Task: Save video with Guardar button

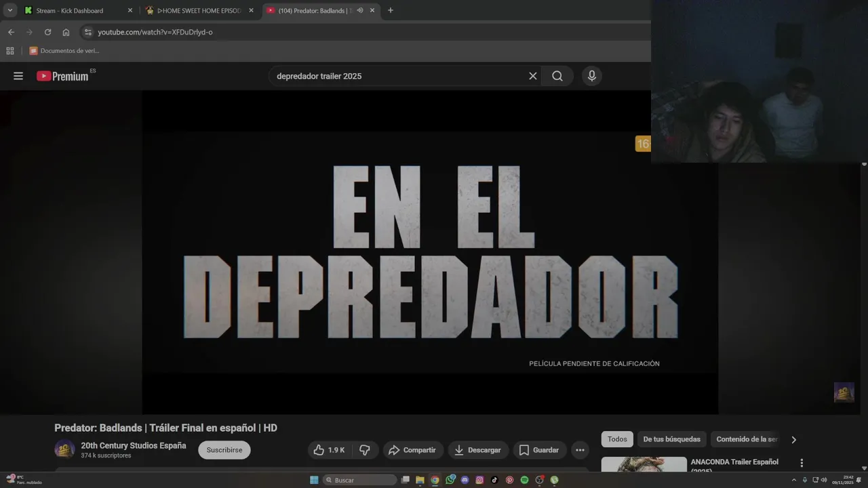Action: tap(539, 450)
